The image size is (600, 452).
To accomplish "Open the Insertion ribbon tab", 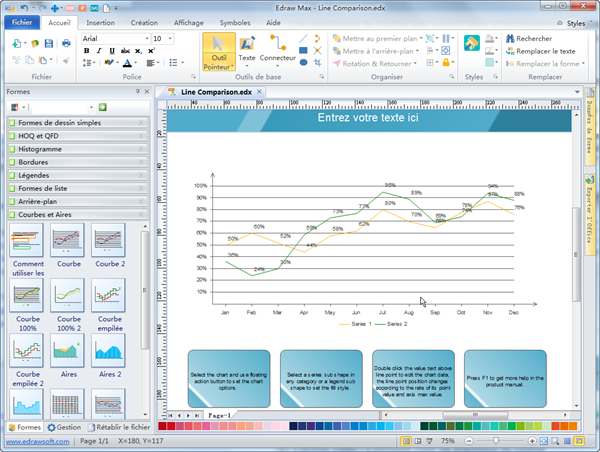I will (x=100, y=20).
